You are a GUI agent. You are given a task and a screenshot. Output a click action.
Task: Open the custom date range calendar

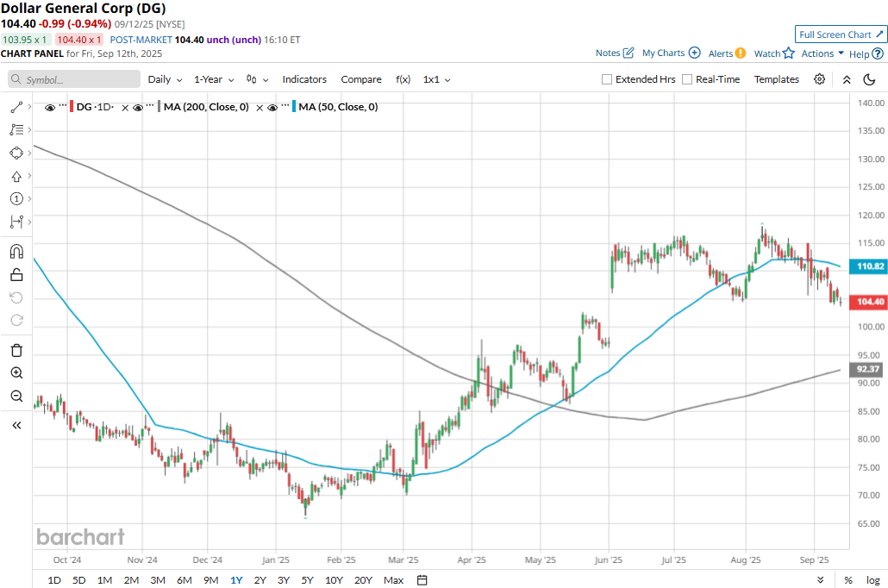422,580
